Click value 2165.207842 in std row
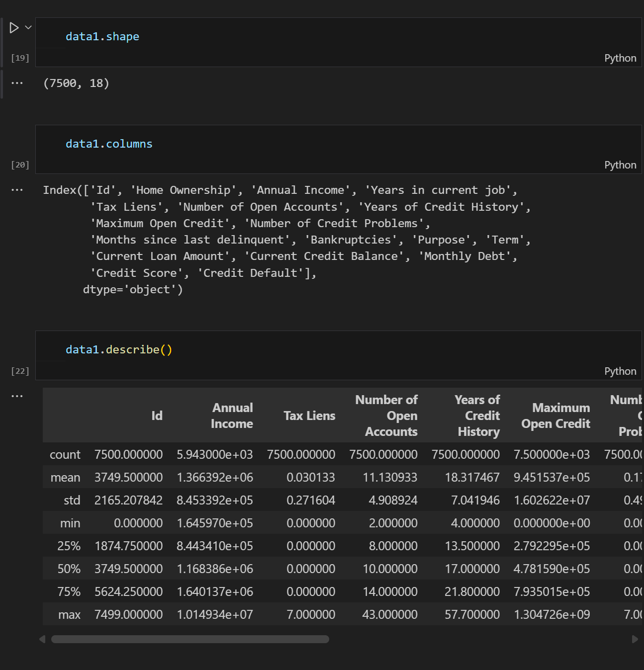 pyautogui.click(x=128, y=501)
